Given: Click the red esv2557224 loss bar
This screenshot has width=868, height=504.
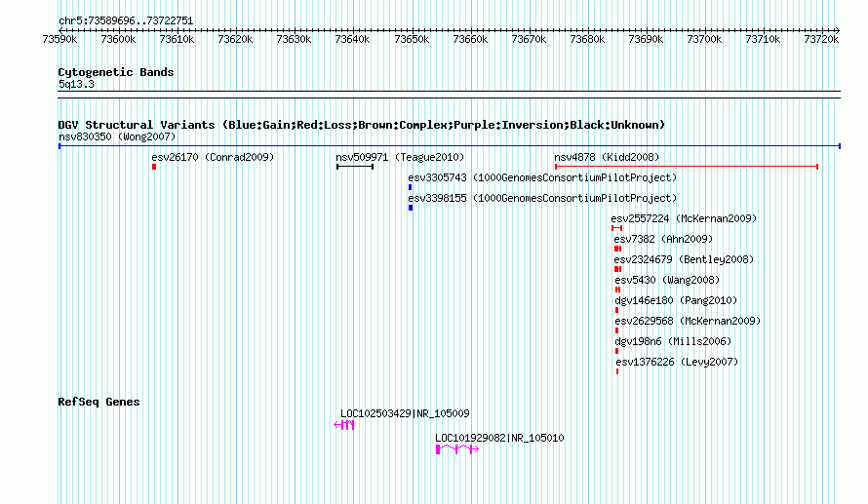Looking at the screenshot, I should click(x=616, y=228).
